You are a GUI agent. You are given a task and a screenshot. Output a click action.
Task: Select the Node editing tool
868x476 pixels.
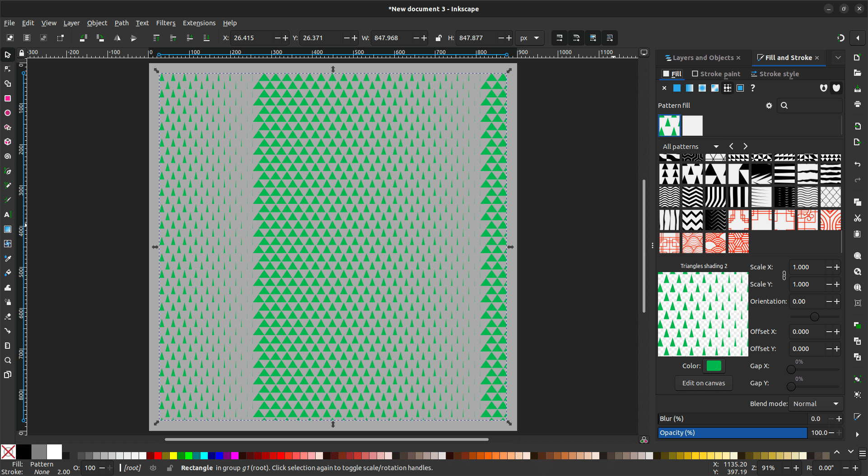(x=7, y=69)
